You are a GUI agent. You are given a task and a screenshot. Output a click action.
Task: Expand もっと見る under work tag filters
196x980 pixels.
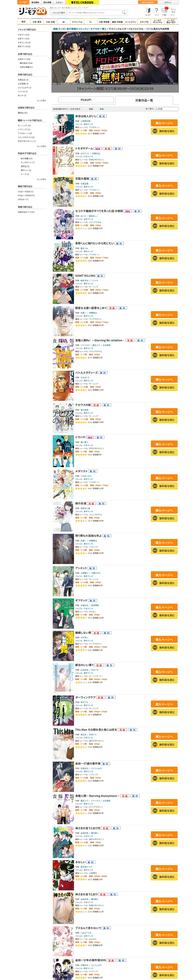click(x=41, y=179)
